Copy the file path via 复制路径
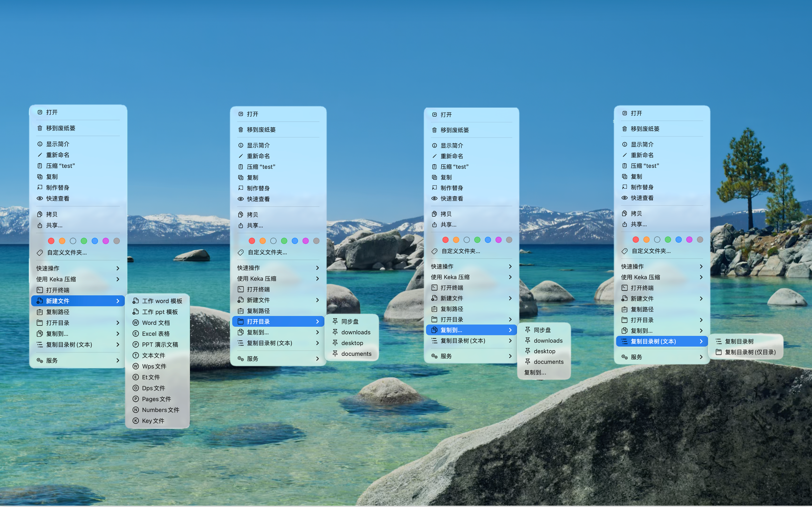The width and height of the screenshot is (812, 507). coord(56,312)
